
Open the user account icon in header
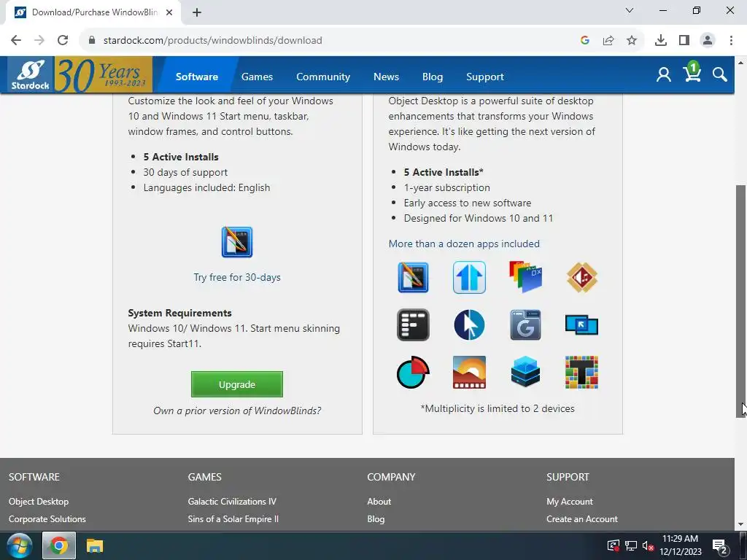click(663, 75)
